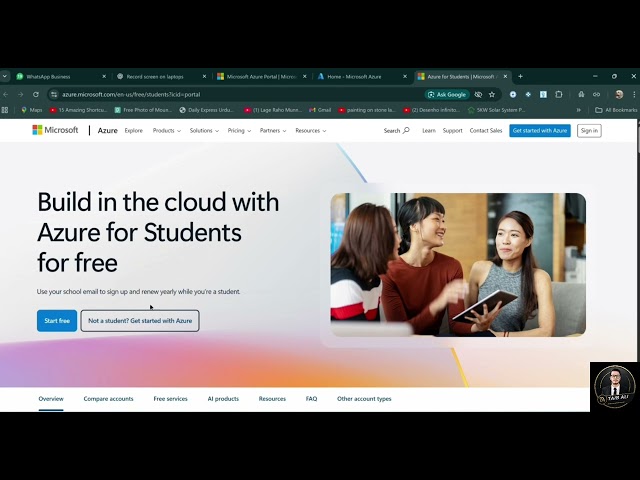
Task: Close the Record screen on laptops tab
Action: click(204, 76)
